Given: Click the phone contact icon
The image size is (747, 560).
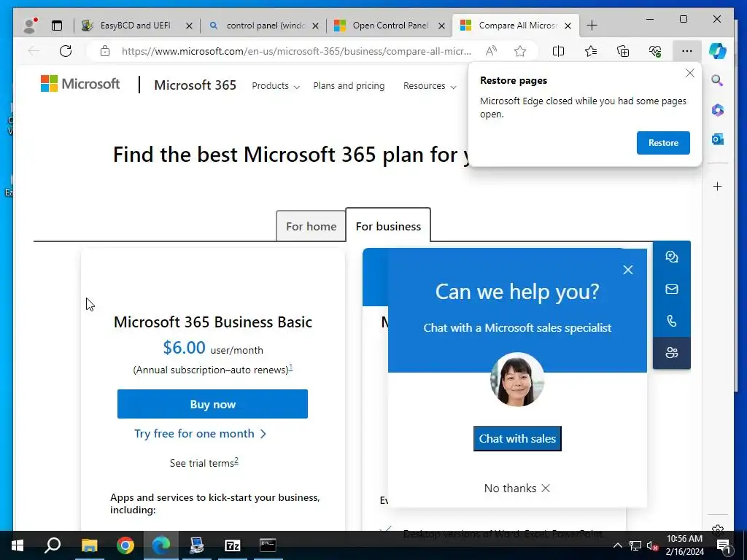Looking at the screenshot, I should [672, 321].
